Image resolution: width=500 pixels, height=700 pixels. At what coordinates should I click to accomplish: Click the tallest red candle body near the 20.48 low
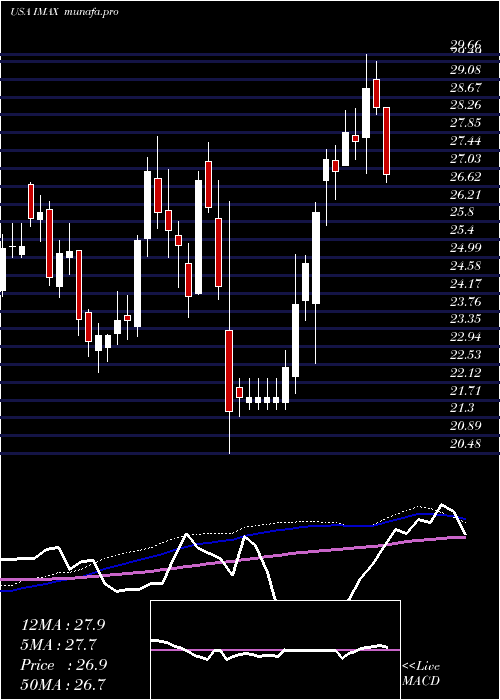point(229,371)
